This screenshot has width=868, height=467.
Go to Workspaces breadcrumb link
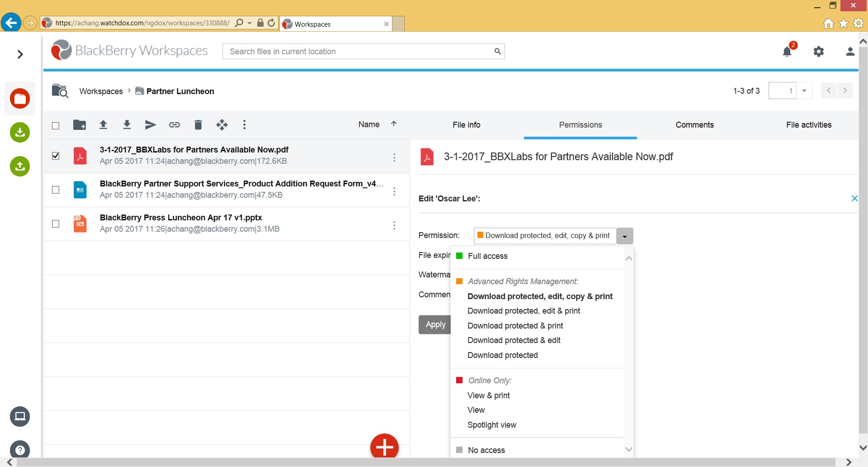coord(101,91)
